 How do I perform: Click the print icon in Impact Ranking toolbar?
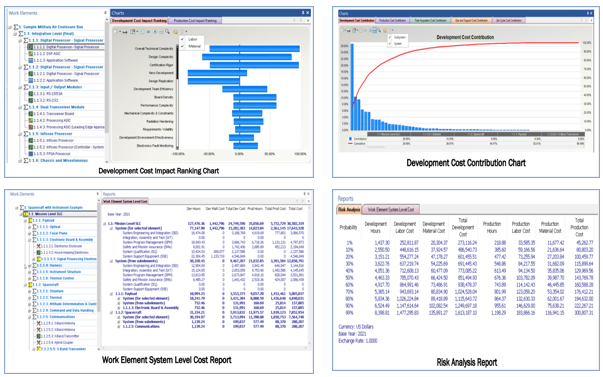125,32
